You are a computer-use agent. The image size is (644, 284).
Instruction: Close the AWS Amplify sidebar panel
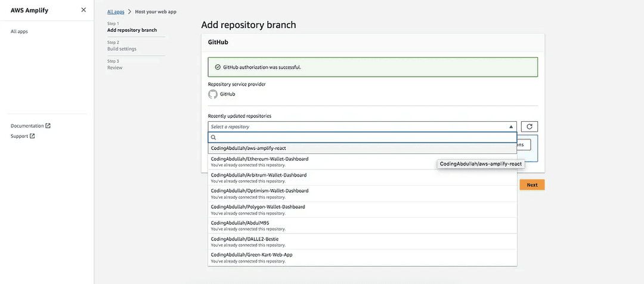coord(83,10)
